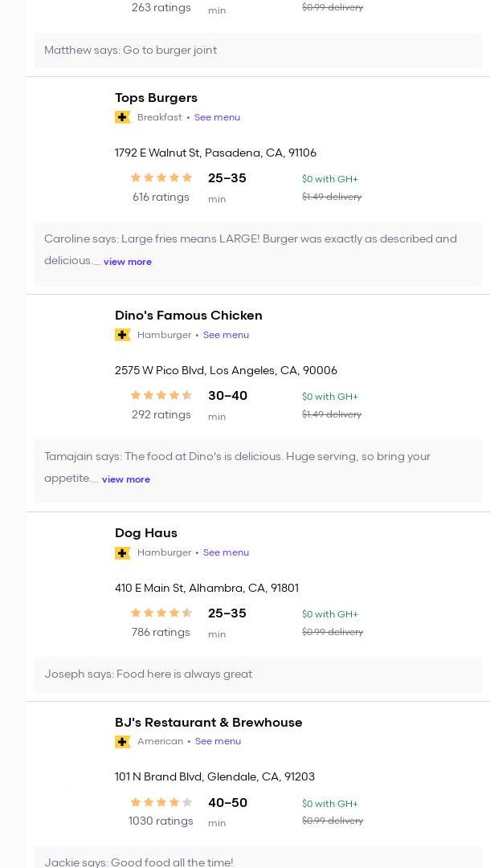Open See menu for BJ's Restaurant & Brewhouse
This screenshot has height=868, width=490.
[218, 741]
